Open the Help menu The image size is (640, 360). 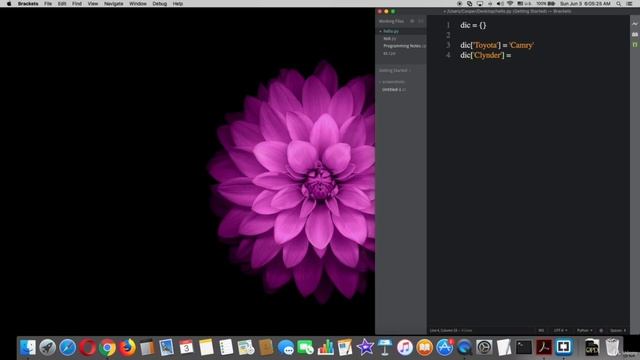[x=178, y=4]
